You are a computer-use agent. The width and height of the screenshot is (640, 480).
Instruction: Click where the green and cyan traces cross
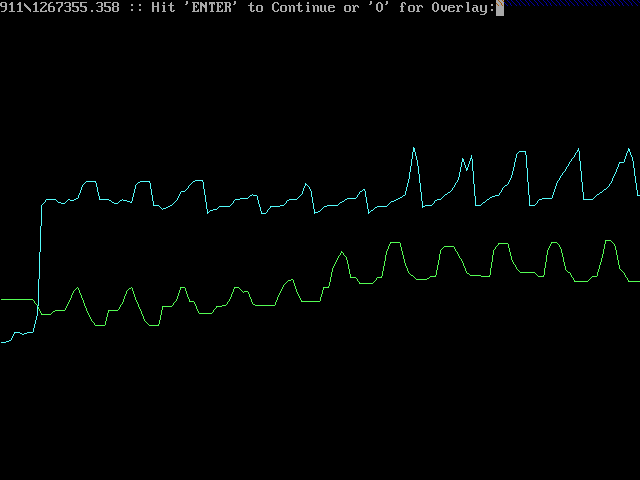[37, 305]
